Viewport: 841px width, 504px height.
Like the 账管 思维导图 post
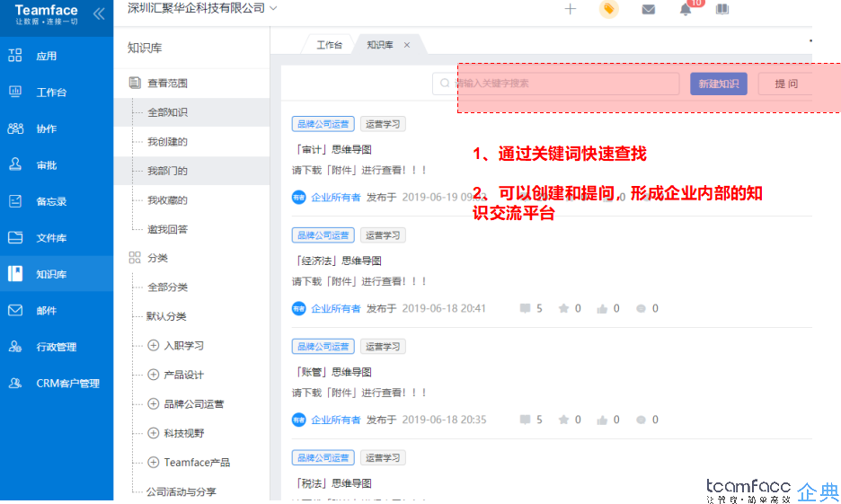602,420
